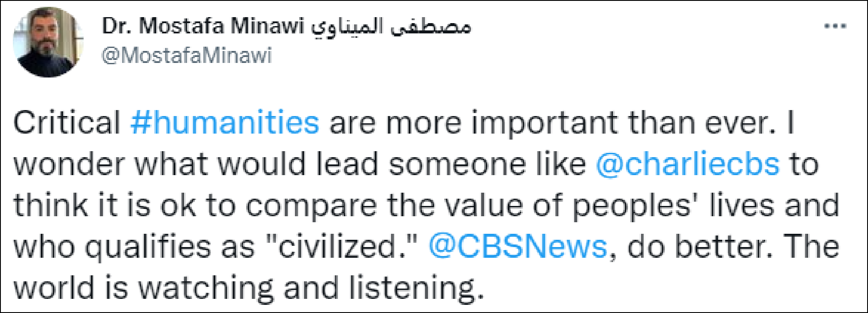Follow the #humanities hashtag link
The image size is (868, 313).
click(x=225, y=123)
